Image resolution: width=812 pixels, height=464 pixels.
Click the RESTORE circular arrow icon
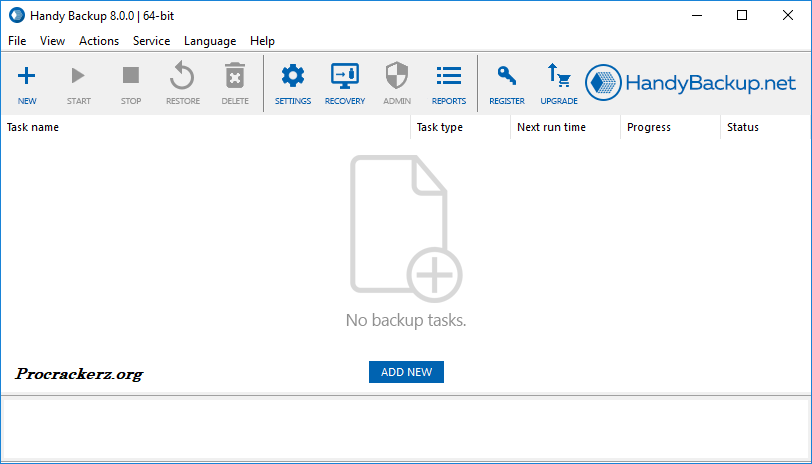(182, 76)
